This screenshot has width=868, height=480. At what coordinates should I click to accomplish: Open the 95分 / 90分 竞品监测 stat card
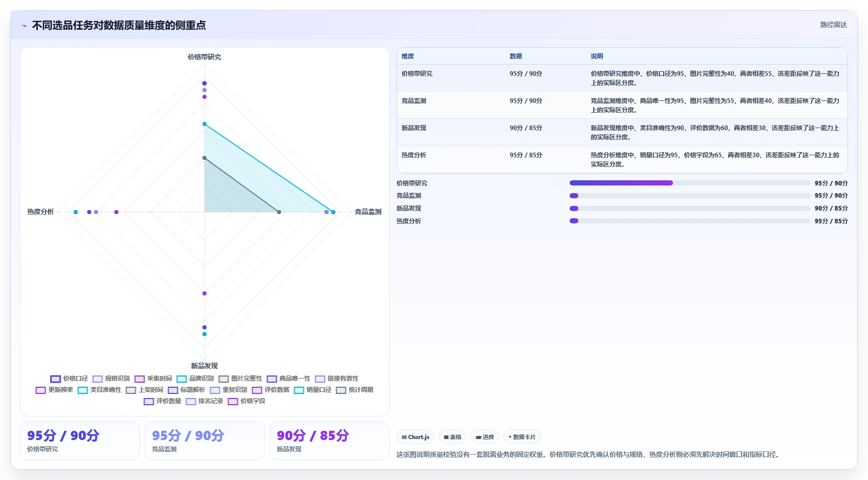click(205, 441)
